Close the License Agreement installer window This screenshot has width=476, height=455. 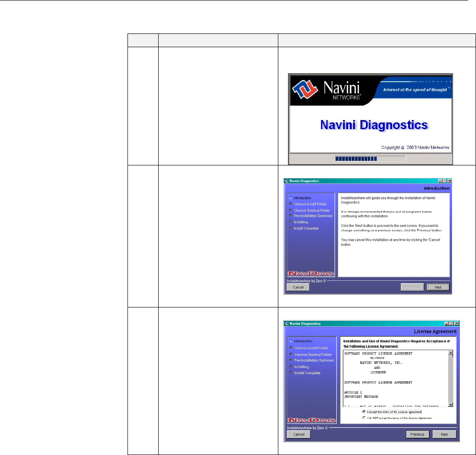[x=457, y=323]
